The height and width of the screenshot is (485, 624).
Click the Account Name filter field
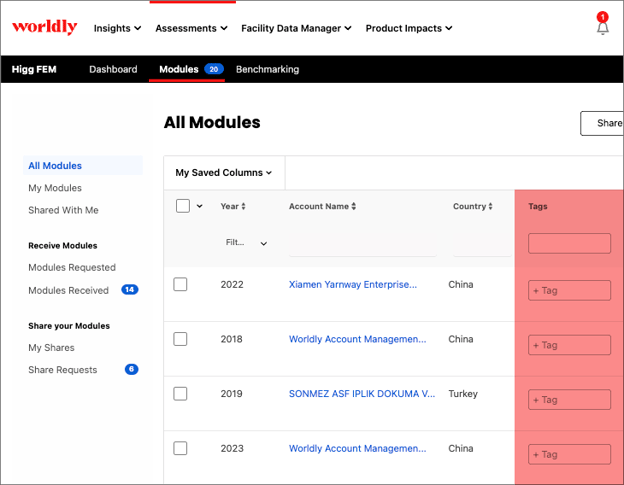363,245
